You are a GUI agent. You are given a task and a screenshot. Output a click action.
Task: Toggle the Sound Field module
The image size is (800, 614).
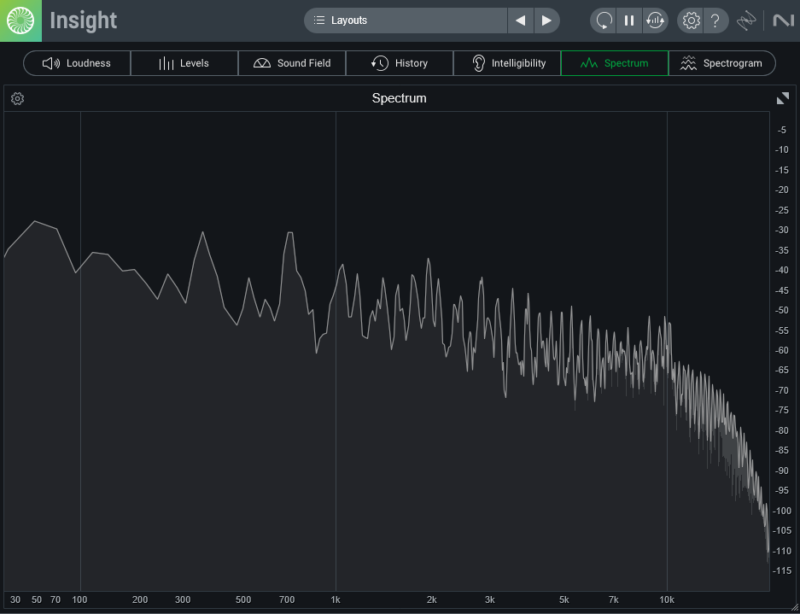(x=292, y=63)
